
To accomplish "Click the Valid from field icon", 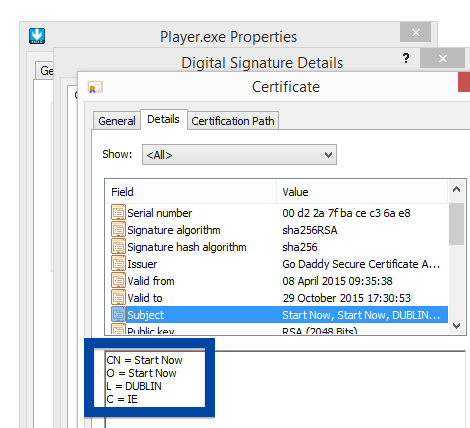I will (x=118, y=281).
